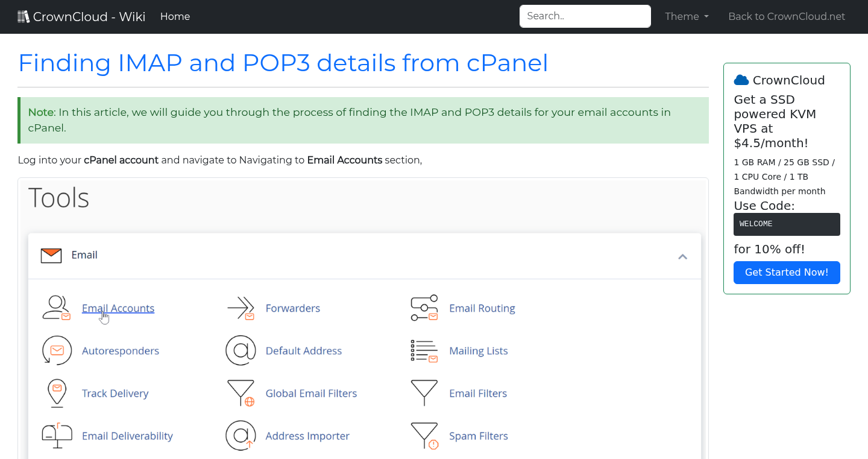Click the Global Email Filters funnel icon

(241, 393)
